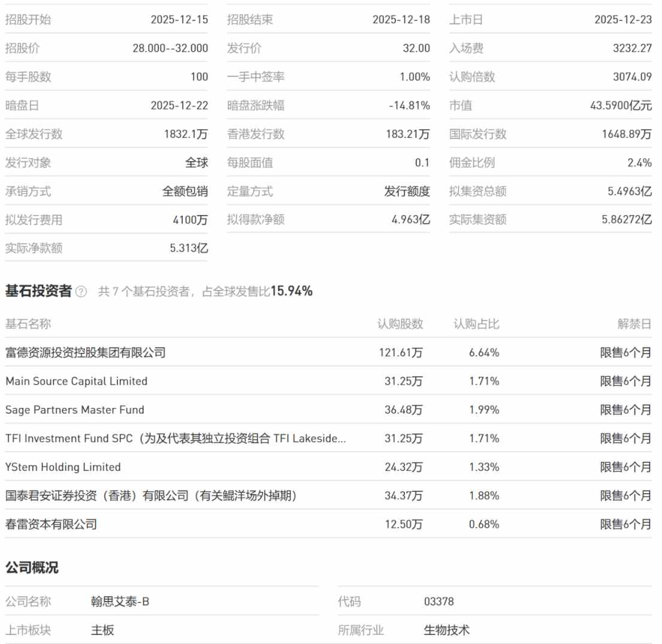Select 限售6个月 in the 富德资源 row

(626, 352)
